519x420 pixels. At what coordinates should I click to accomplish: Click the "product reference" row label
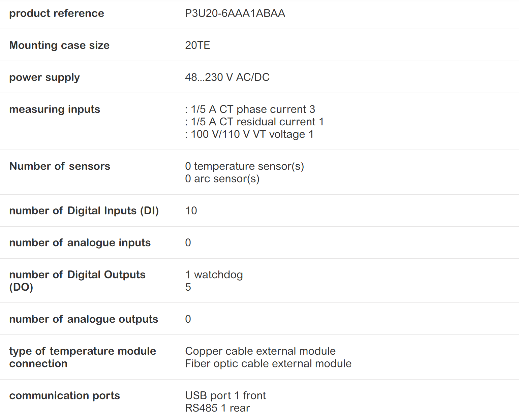tap(57, 13)
